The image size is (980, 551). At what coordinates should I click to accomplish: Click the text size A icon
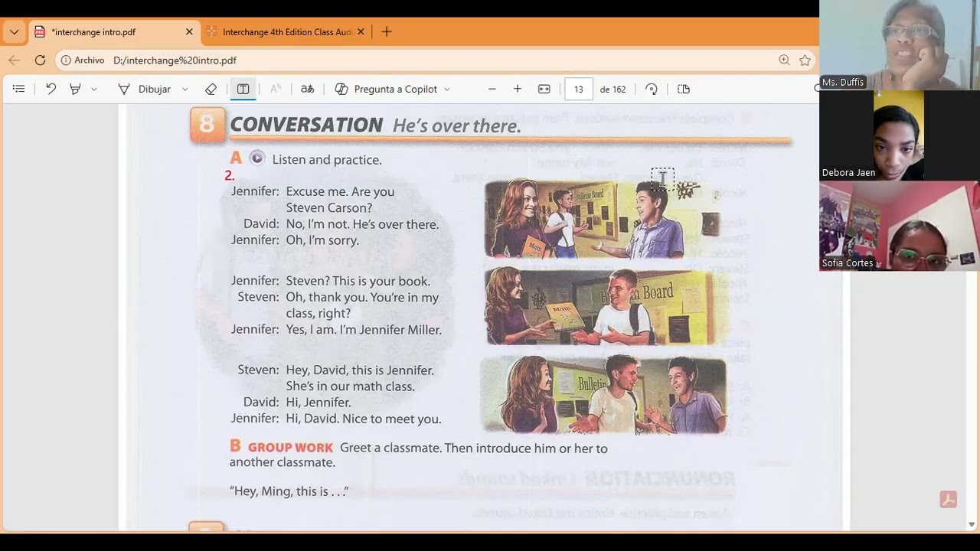[276, 89]
